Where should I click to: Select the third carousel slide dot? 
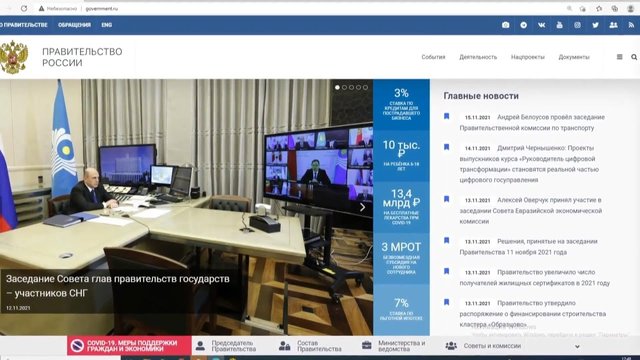[351, 87]
